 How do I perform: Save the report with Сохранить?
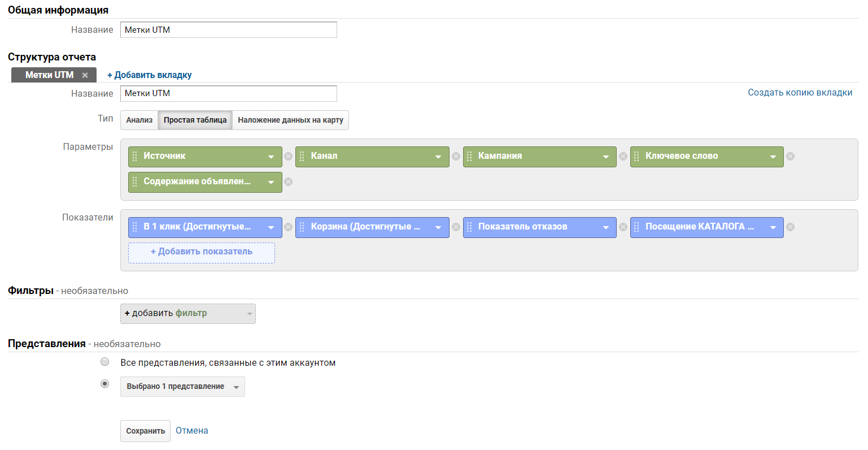pos(145,431)
